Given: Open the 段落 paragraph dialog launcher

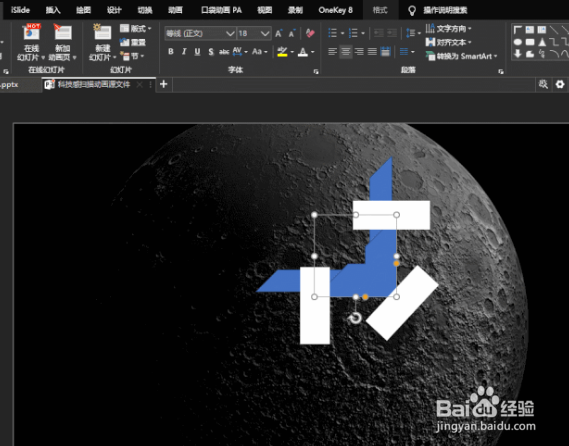Looking at the screenshot, I should coord(501,72).
